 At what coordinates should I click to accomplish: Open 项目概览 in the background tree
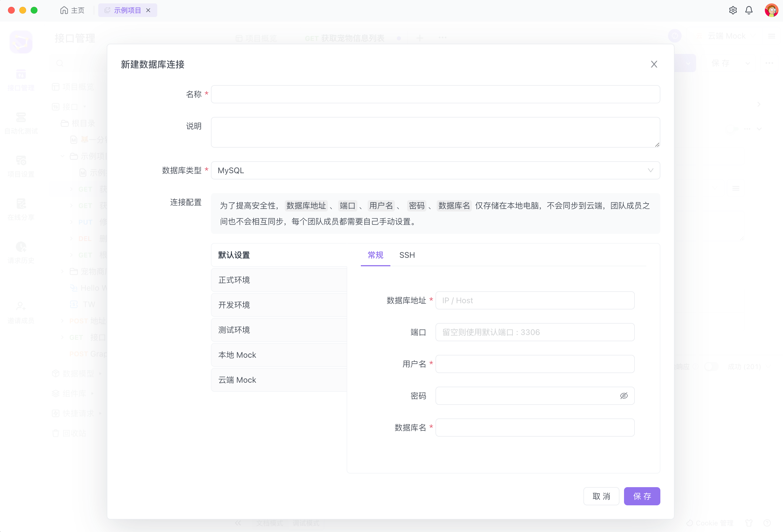(73, 87)
